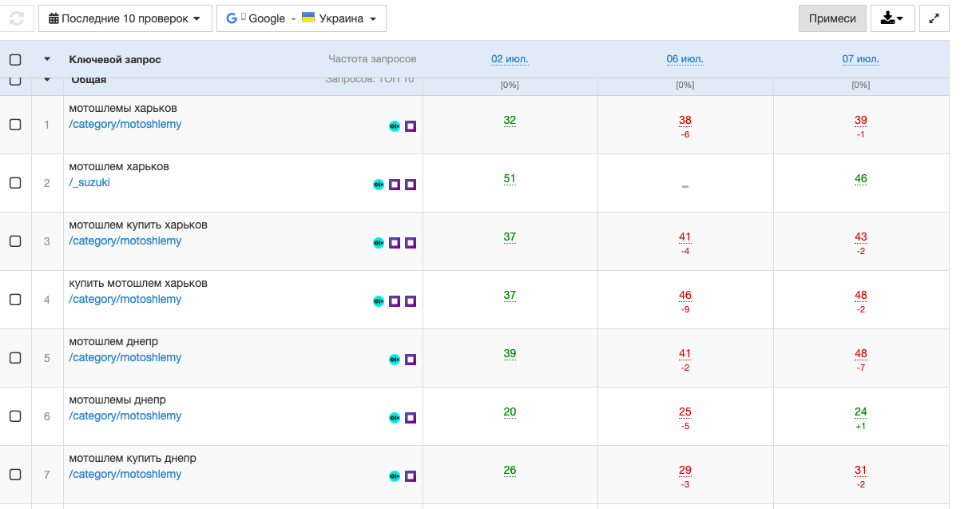980x509 pixels.
Task: Click cyan icon in мотошлемы харьков row
Action: click(x=394, y=126)
